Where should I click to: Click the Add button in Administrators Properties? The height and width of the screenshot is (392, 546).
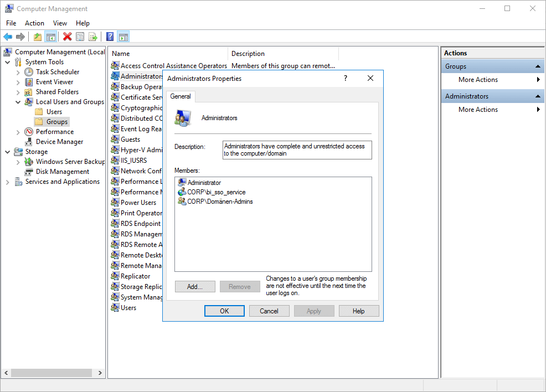pyautogui.click(x=195, y=286)
